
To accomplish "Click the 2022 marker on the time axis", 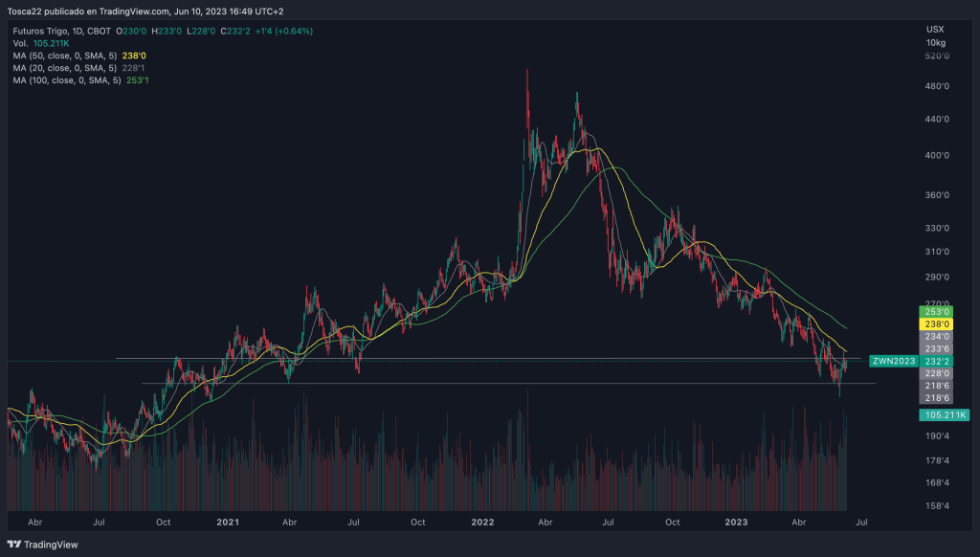I will (x=482, y=523).
